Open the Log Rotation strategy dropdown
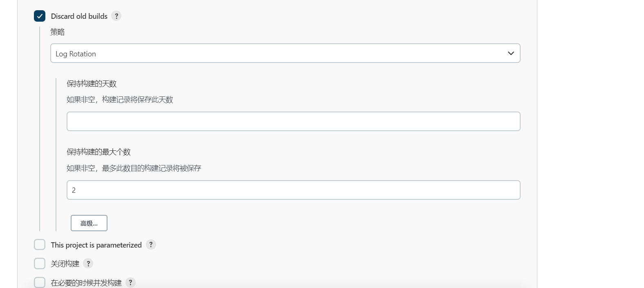Screen dimensions: 644x288 coord(285,54)
